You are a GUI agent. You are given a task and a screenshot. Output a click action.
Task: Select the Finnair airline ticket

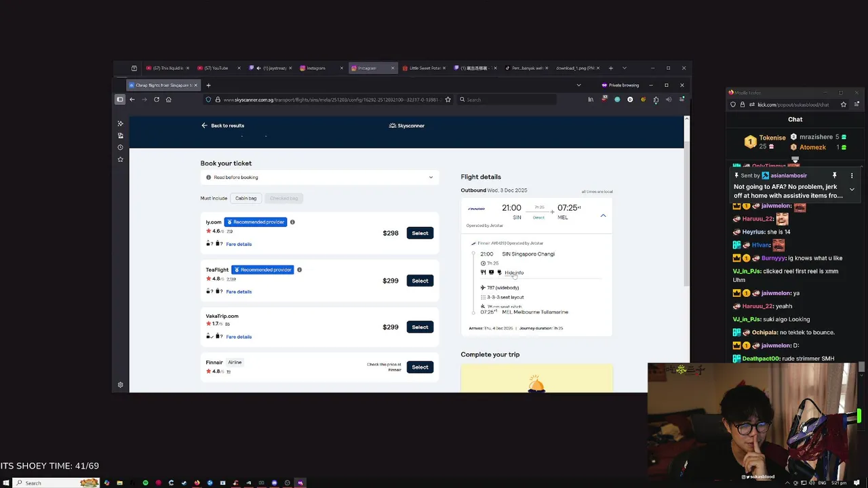(420, 367)
